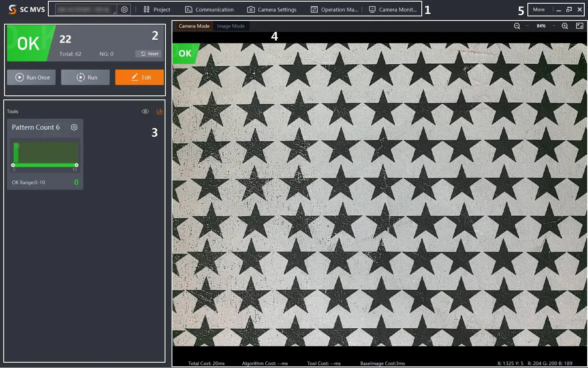The height and width of the screenshot is (368, 588).
Task: Open the Operation Management menu
Action: tap(335, 9)
